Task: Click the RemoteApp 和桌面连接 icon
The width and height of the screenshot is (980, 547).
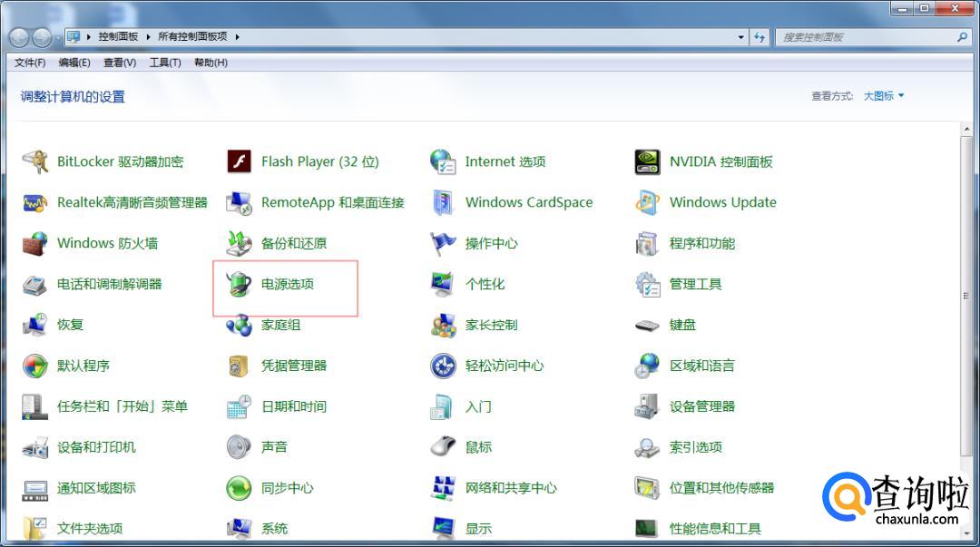Action: coord(239,202)
